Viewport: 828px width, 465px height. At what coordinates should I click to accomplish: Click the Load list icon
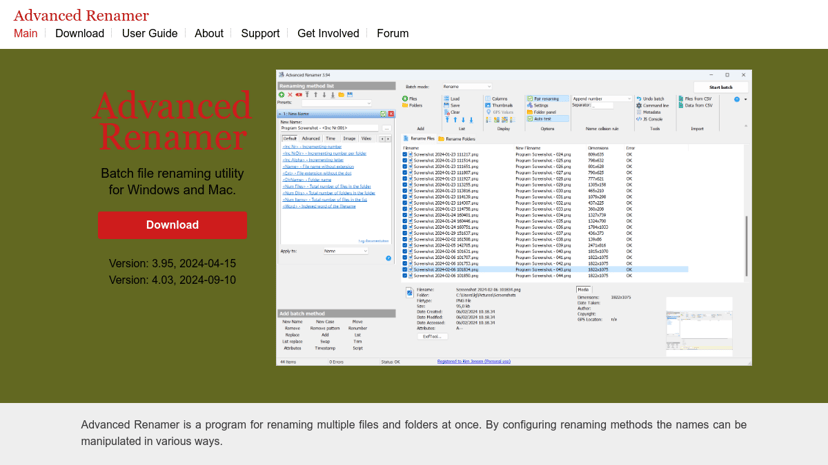pyautogui.click(x=446, y=99)
